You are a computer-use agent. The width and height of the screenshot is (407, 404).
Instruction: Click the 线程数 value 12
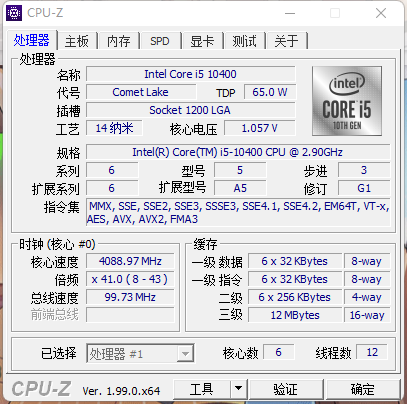372,352
